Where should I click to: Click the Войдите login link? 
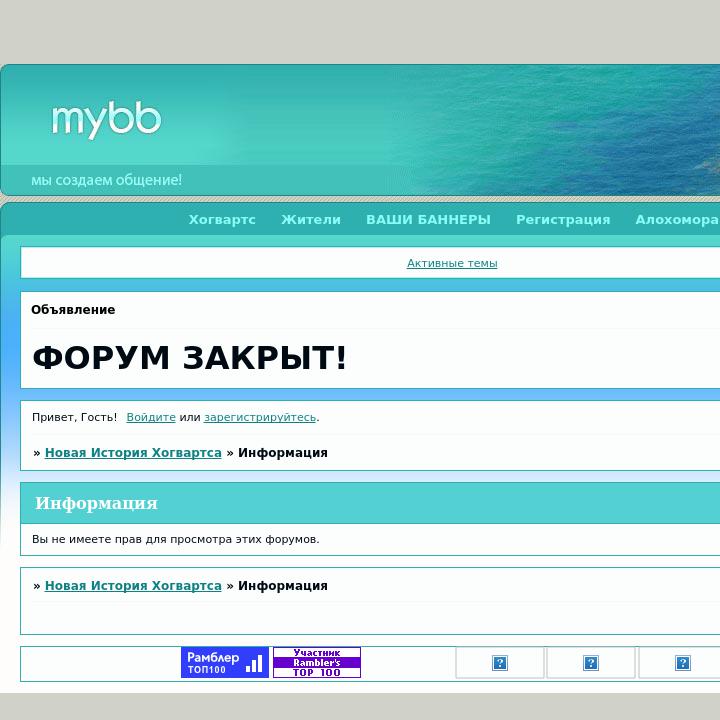151,417
